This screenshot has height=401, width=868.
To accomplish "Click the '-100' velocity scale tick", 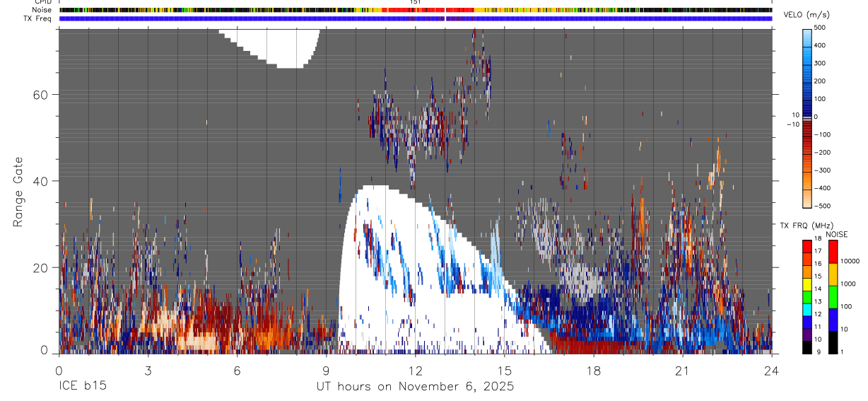I will [x=823, y=134].
